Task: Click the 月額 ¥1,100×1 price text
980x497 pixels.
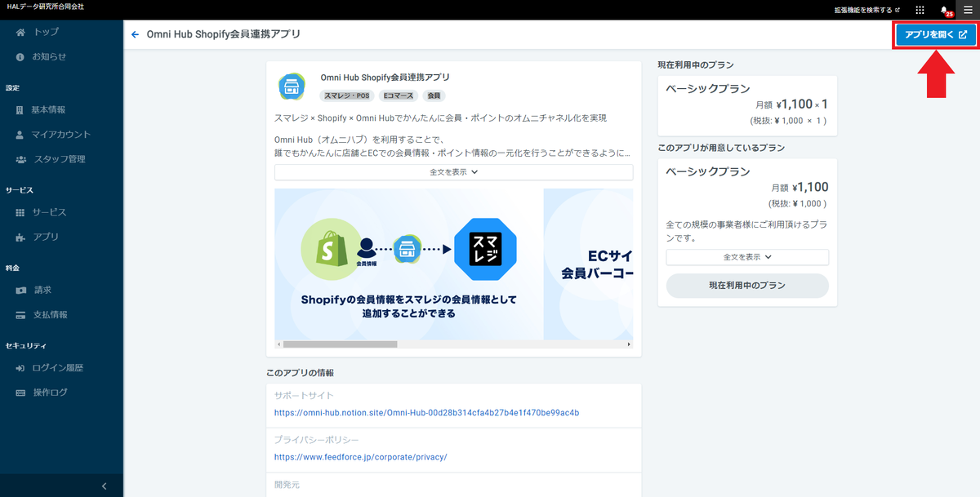Action: click(792, 104)
